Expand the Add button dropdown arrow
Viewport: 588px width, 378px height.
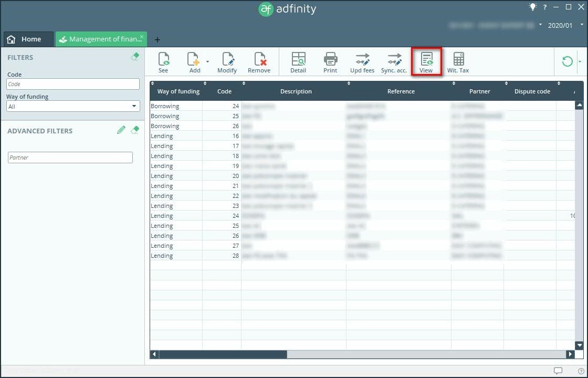pos(207,61)
